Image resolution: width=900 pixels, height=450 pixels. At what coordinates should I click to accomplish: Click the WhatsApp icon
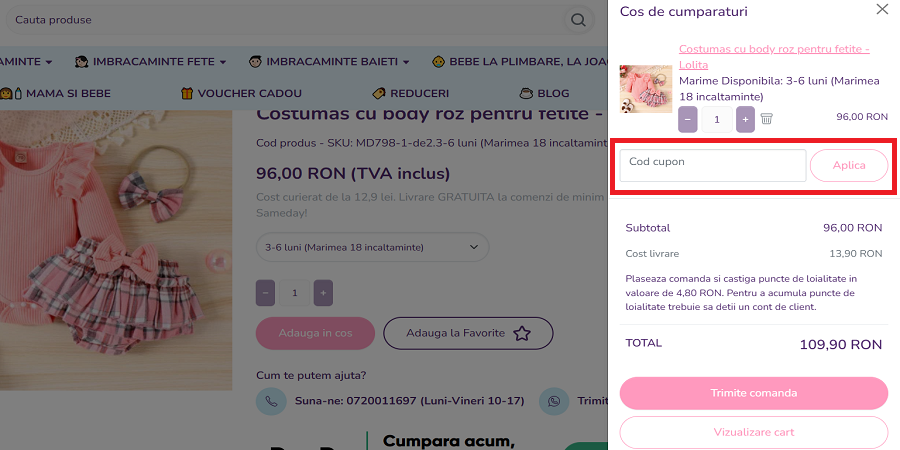[553, 401]
